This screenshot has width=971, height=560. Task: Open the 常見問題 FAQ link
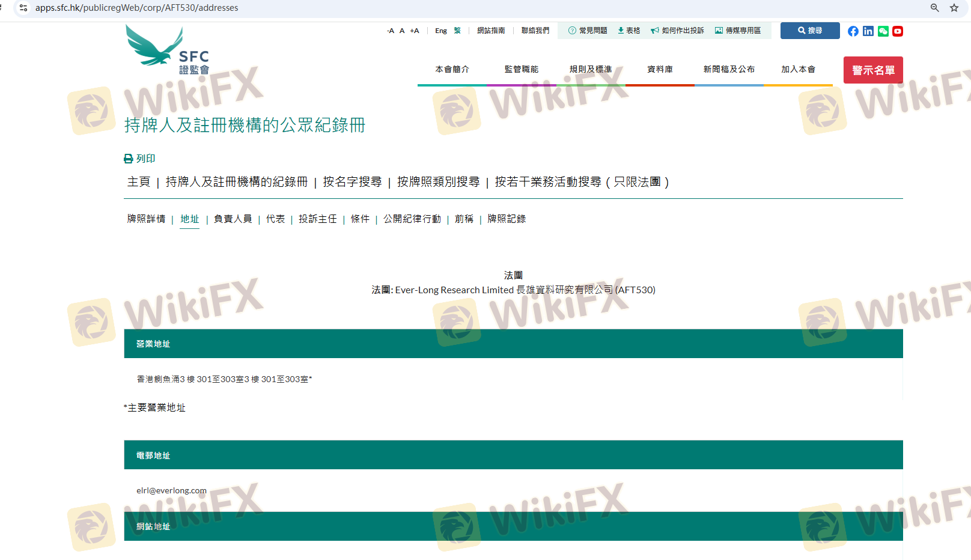pyautogui.click(x=588, y=31)
